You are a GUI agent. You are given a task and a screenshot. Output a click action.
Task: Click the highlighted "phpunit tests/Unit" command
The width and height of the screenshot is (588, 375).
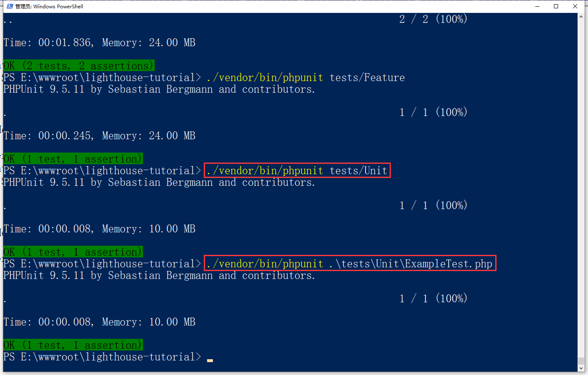coord(297,170)
